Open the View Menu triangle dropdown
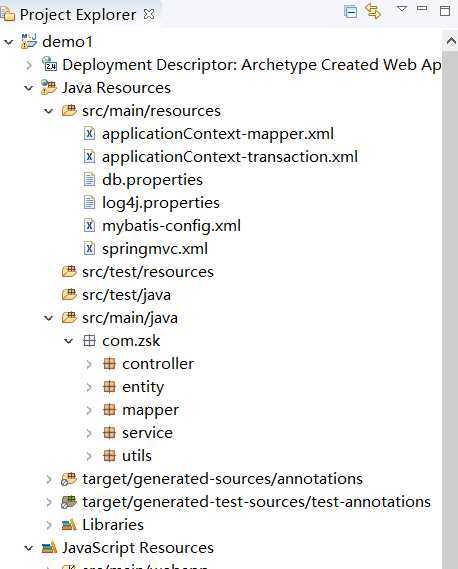The height and width of the screenshot is (569, 458). point(402,9)
